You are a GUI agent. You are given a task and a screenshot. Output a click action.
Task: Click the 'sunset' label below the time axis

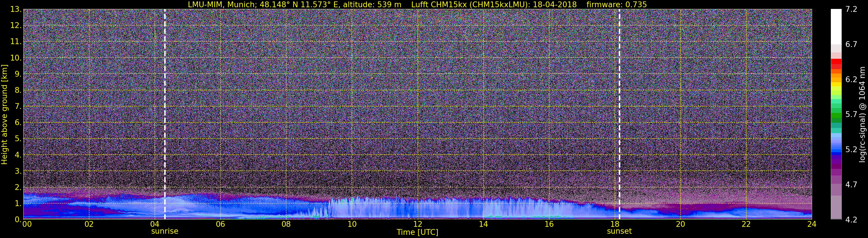[619, 231]
